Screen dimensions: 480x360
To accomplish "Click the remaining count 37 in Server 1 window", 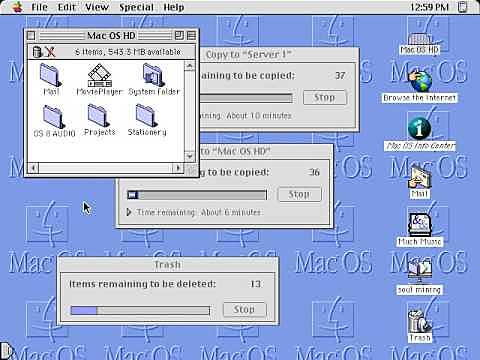I will pos(340,76).
